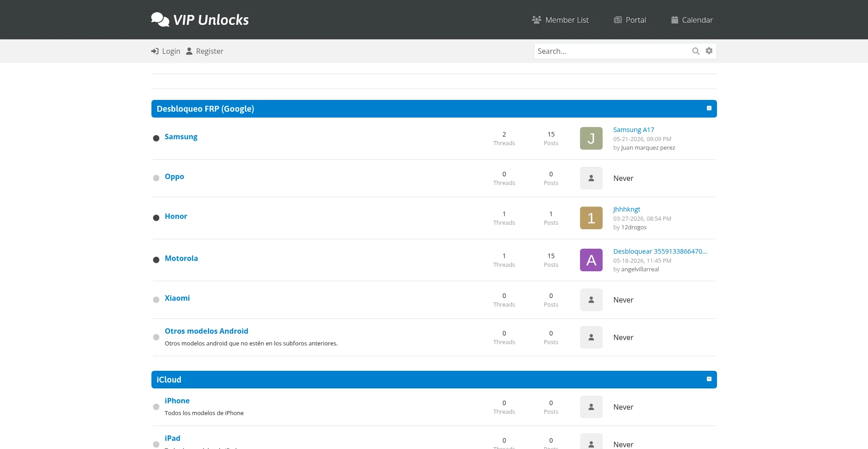Screen dimensions: 868x449
Task: Click the VIP Unlocks site title
Action: coord(211,20)
